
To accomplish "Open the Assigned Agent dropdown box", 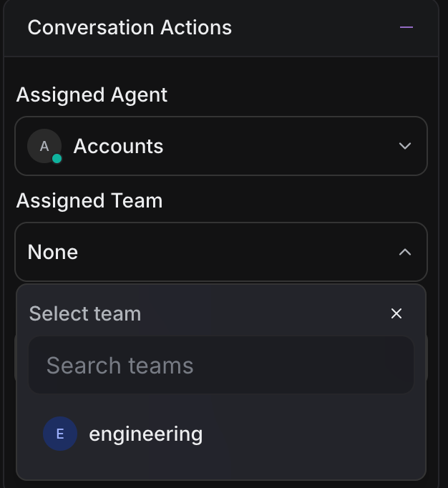I will tap(221, 146).
